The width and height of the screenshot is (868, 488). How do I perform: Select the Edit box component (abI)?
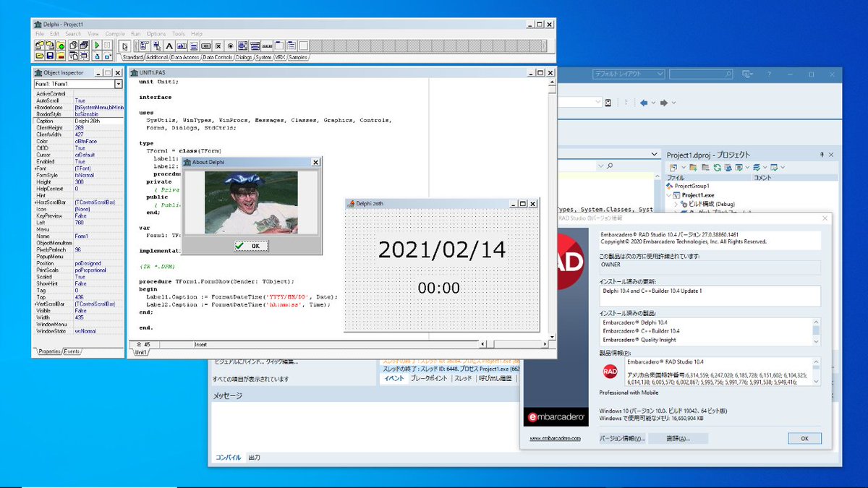[182, 46]
